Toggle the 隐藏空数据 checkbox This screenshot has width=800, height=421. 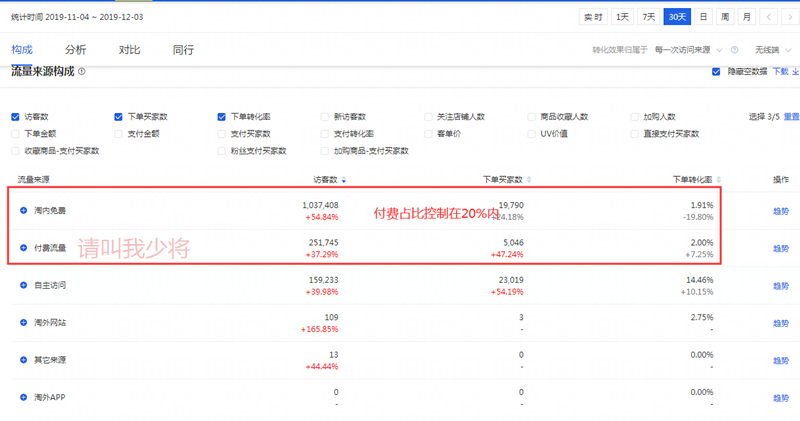click(716, 71)
